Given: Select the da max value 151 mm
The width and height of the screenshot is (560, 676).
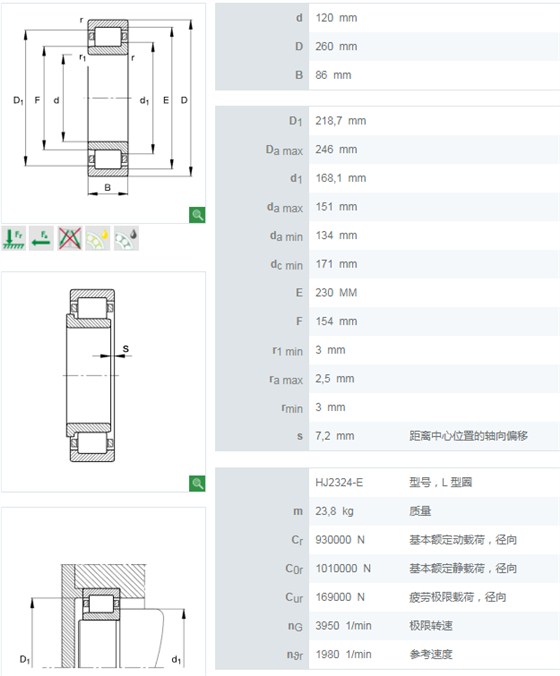Looking at the screenshot, I should click(x=336, y=207).
